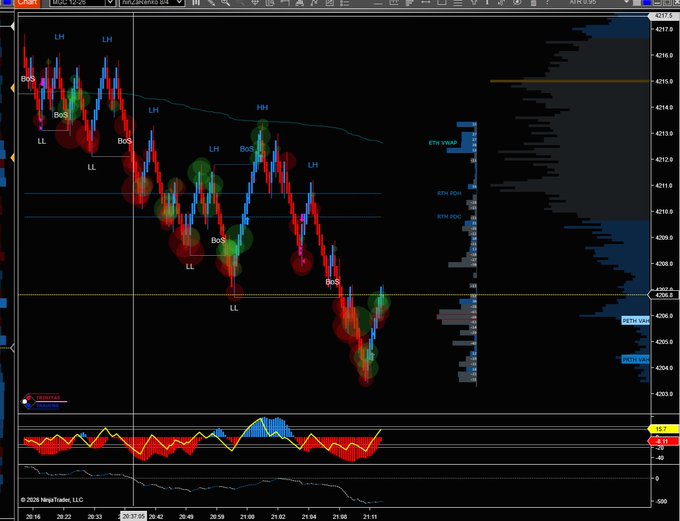This screenshot has width=680, height=521.
Task: Click the 20:42 time axis label
Action: pyautogui.click(x=156, y=517)
